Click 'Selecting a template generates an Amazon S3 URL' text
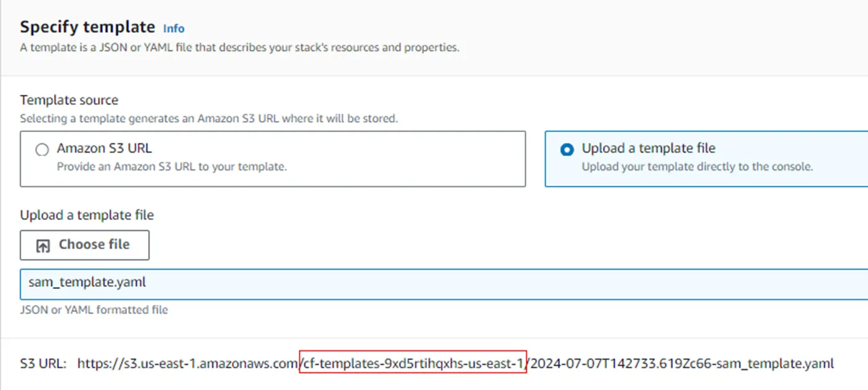Image resolution: width=868 pixels, height=390 pixels. (x=208, y=118)
